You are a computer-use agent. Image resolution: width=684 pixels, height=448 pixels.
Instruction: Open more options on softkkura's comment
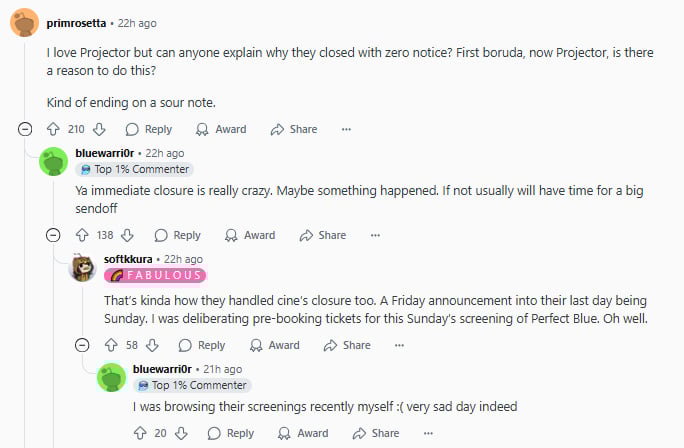pos(399,345)
